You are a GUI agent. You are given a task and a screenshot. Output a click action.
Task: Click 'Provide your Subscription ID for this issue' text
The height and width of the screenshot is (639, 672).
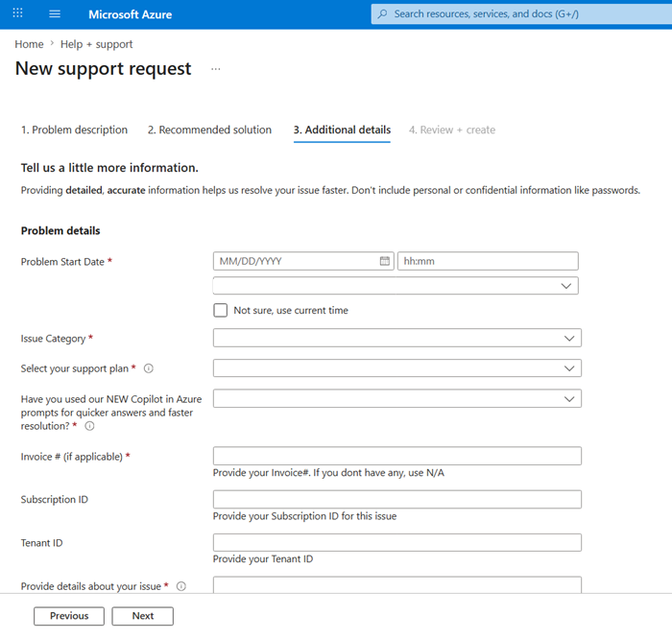[x=304, y=516]
